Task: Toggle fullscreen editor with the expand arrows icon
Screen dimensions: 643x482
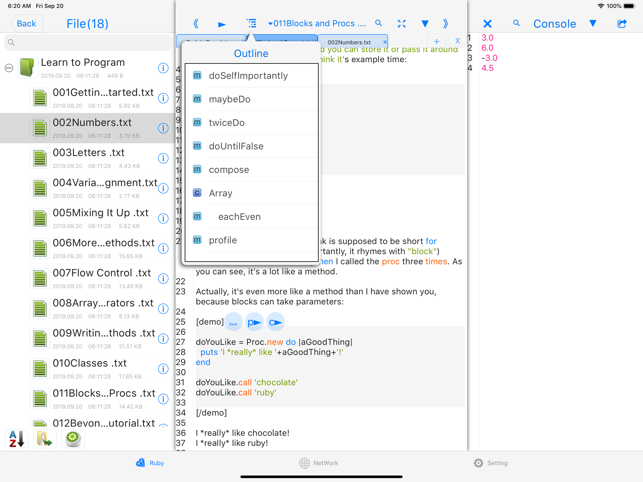Action: click(x=401, y=24)
